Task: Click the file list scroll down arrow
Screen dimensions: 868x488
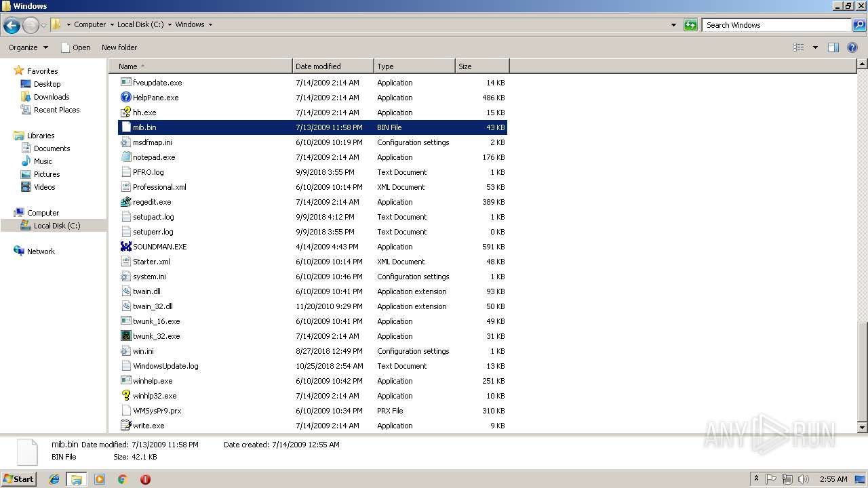Action: coord(862,428)
